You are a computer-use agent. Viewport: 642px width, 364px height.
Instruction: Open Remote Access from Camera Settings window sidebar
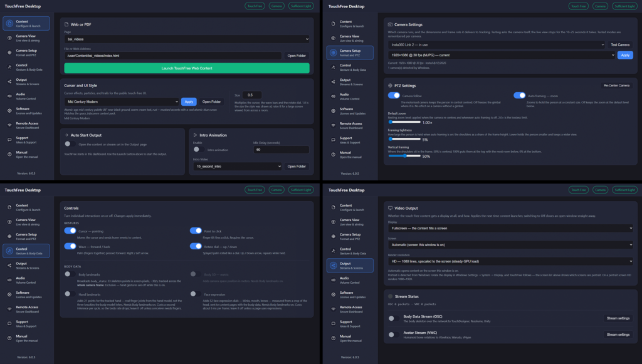350,125
